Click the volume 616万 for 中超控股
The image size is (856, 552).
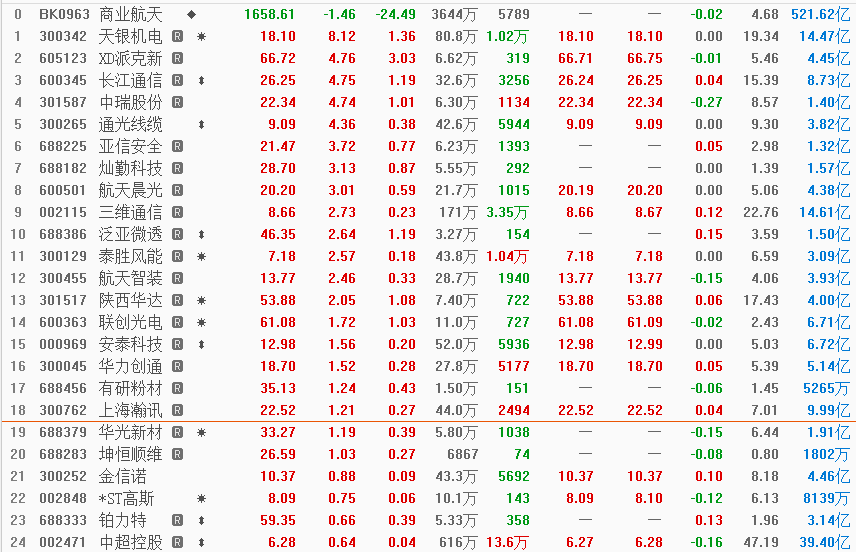pos(459,542)
